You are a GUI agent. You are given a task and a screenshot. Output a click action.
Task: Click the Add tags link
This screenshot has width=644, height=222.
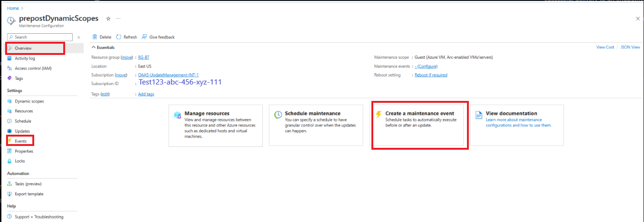(146, 94)
